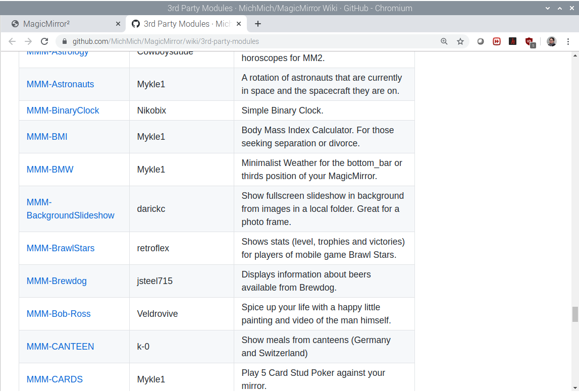Click author name darickc
Screen dimensions: 579x392
[x=151, y=209]
